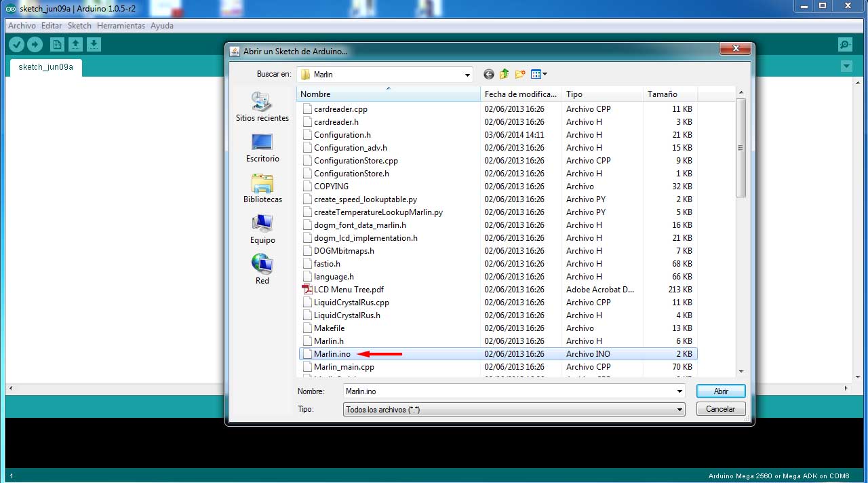Select the file Marlin_main.cpp

click(x=344, y=367)
